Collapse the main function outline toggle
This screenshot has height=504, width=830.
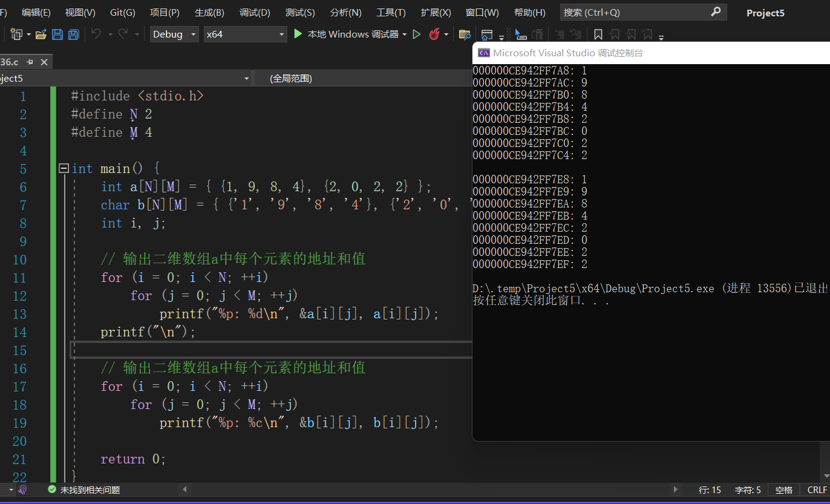tap(64, 168)
